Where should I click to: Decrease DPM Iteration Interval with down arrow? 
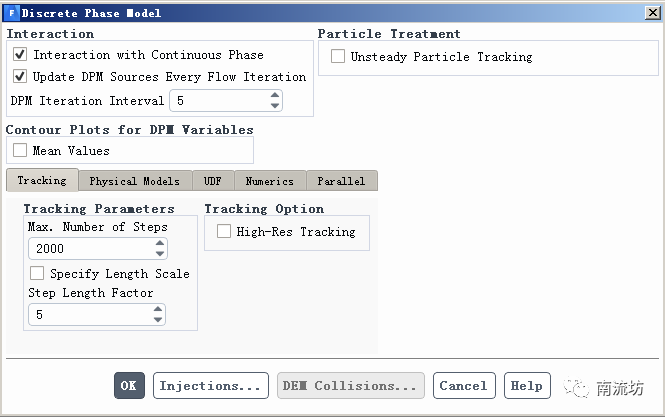[275, 106]
